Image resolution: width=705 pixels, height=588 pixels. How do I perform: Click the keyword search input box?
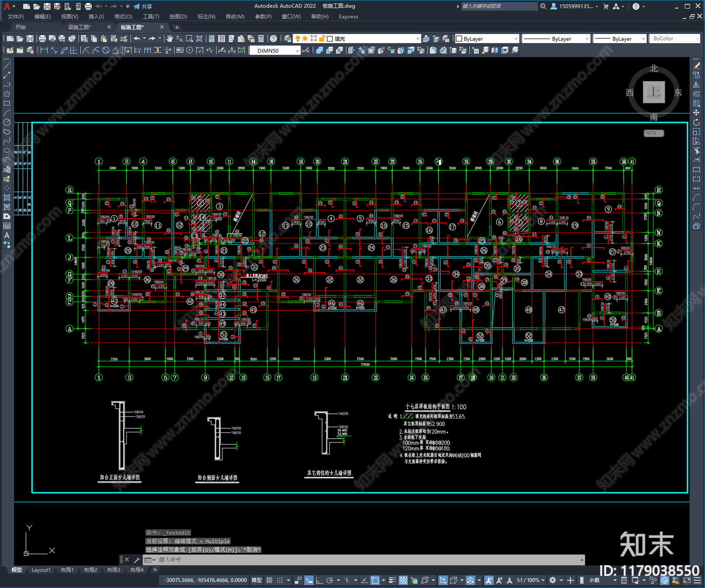click(x=499, y=6)
